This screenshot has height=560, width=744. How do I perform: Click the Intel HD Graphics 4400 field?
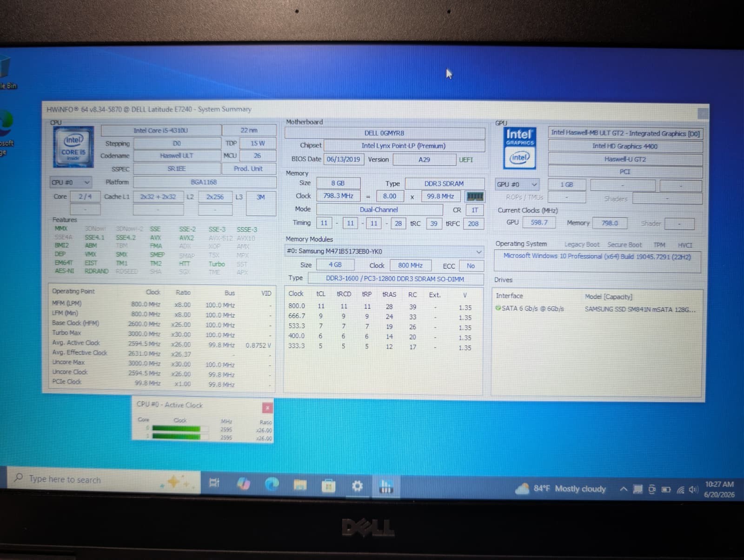[x=625, y=146]
